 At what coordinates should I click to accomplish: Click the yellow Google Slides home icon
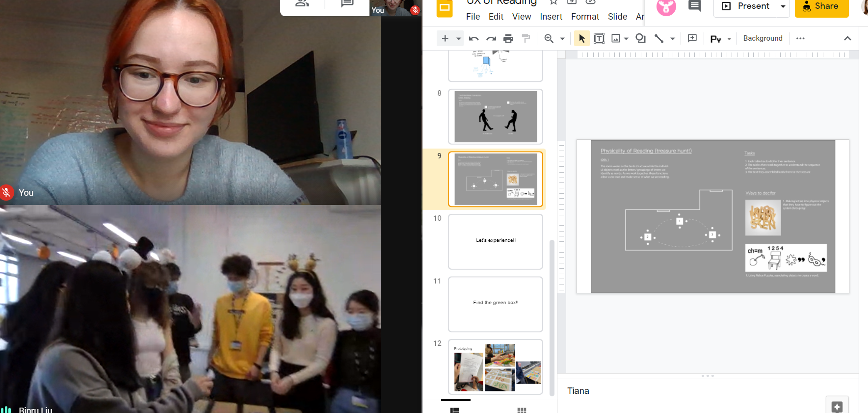pyautogui.click(x=445, y=8)
